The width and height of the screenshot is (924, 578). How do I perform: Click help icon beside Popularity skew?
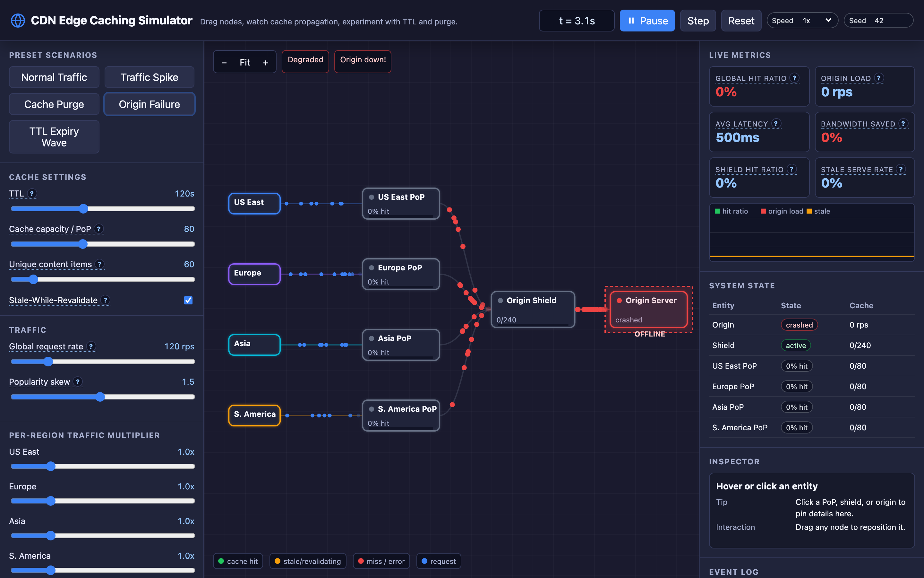[x=78, y=381]
